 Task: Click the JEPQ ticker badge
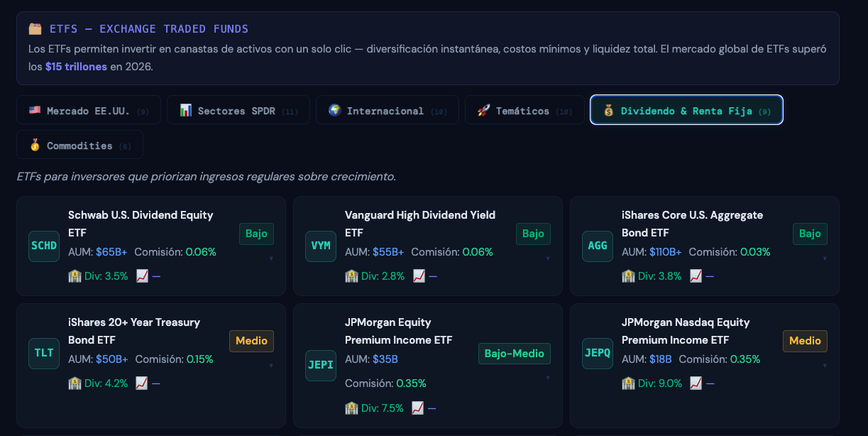(598, 353)
